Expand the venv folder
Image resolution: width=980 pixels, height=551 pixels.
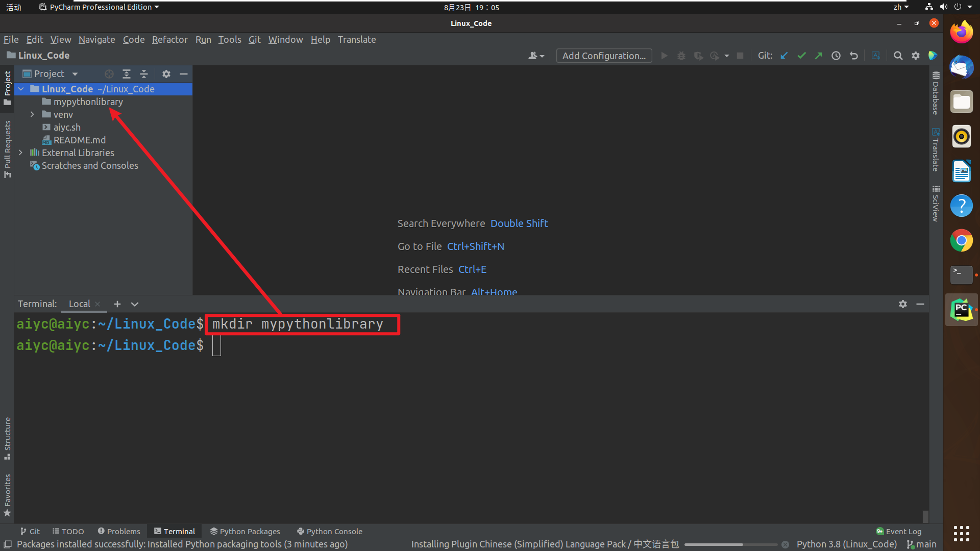coord(32,114)
